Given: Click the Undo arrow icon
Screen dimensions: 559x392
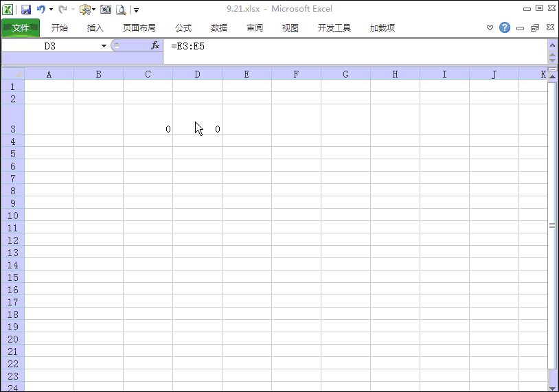Looking at the screenshot, I should click(41, 10).
